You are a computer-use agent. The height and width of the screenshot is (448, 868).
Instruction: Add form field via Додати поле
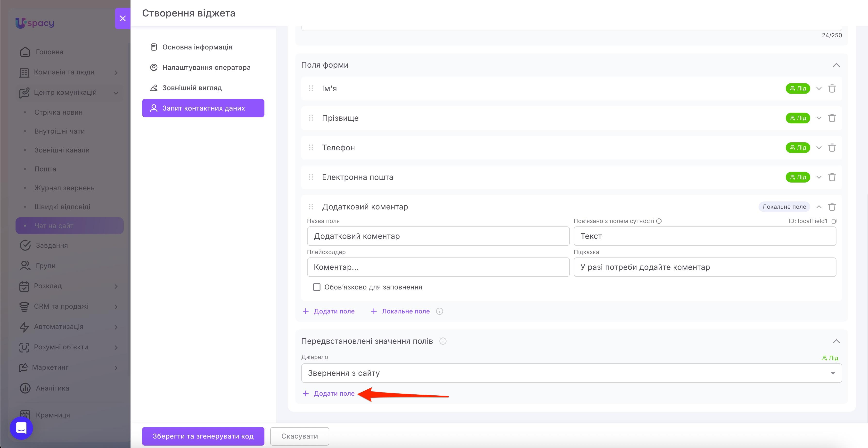tap(328, 311)
